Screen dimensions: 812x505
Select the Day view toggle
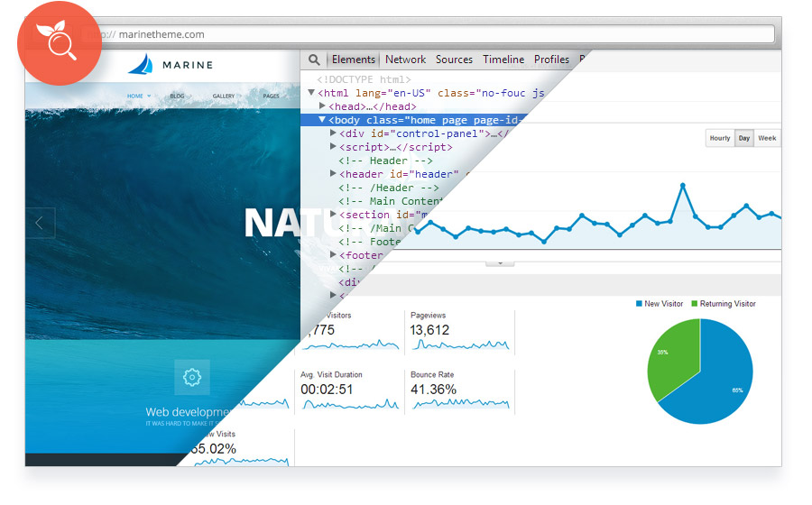coord(744,138)
